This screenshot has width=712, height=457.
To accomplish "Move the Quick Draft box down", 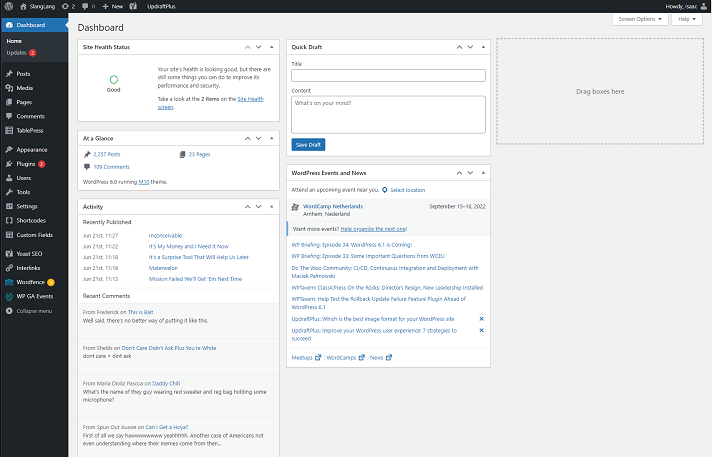I will tap(470, 47).
